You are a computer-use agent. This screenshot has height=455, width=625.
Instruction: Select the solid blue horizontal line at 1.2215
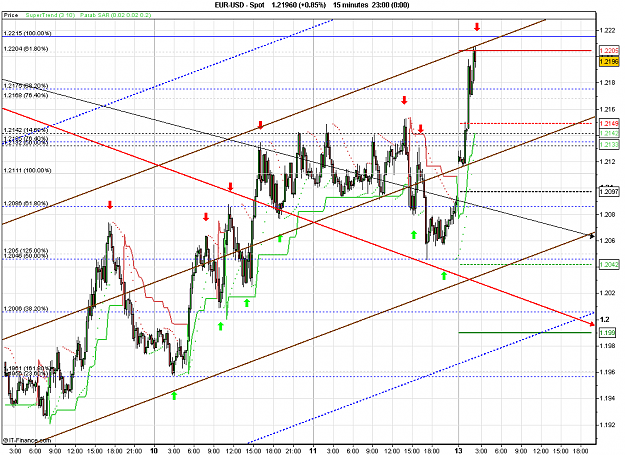pyautogui.click(x=299, y=36)
